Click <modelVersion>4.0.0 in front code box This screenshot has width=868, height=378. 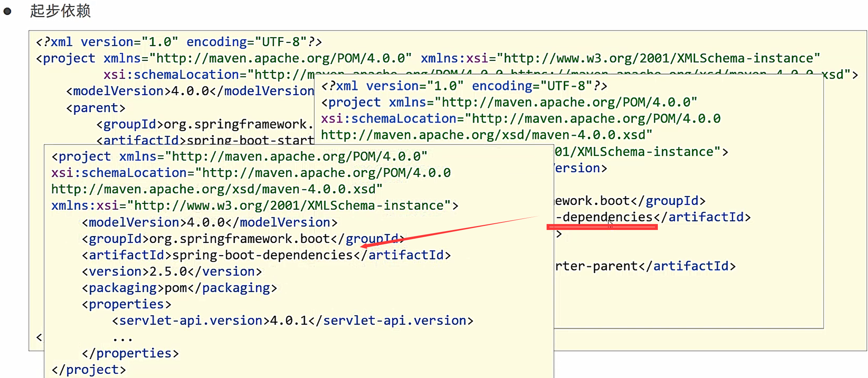coord(209,222)
